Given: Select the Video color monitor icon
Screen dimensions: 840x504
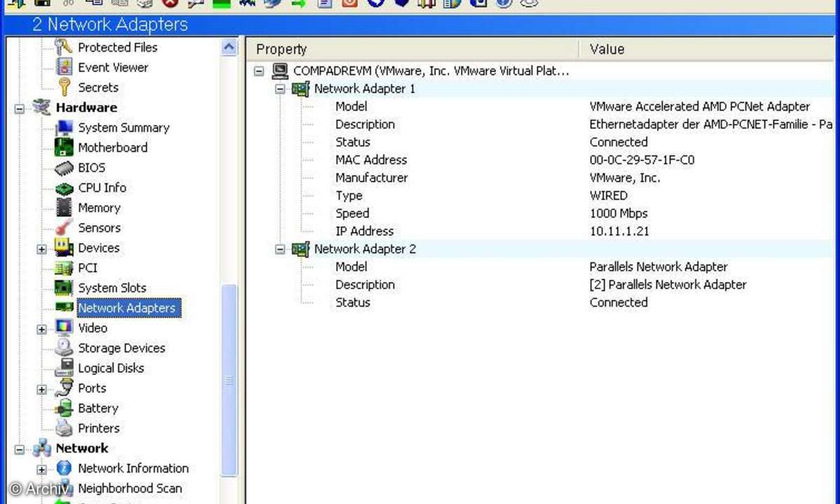Looking at the screenshot, I should click(64, 328).
